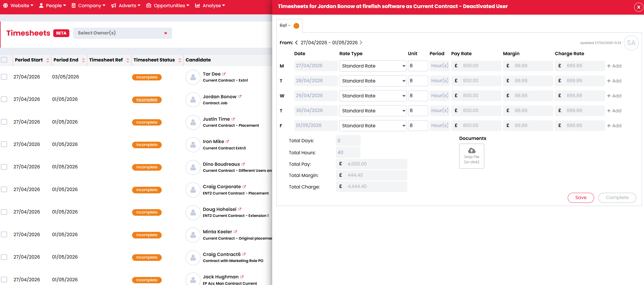The height and width of the screenshot is (285, 644).
Task: Click Add on the Wednesday row
Action: pos(614,96)
